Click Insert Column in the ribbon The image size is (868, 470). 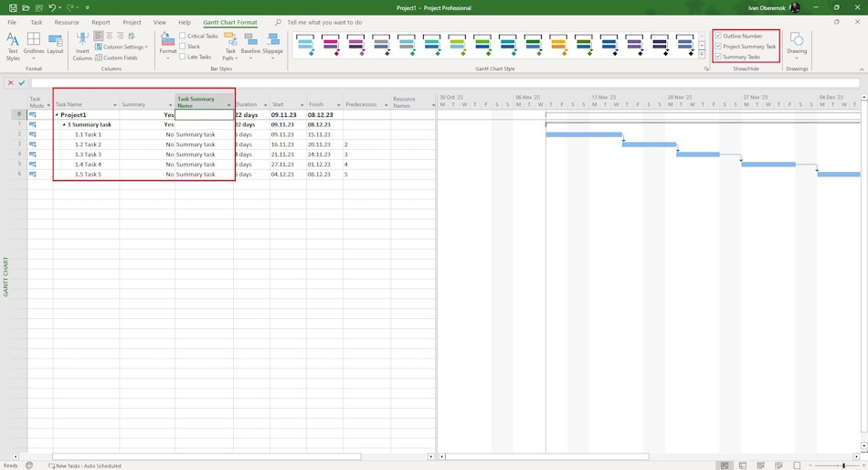[82, 47]
